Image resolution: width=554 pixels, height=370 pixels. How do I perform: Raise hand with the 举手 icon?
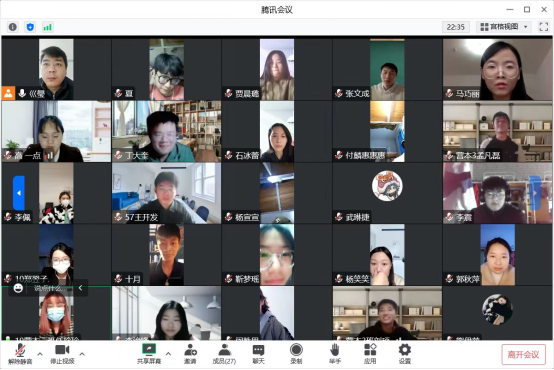pos(335,354)
